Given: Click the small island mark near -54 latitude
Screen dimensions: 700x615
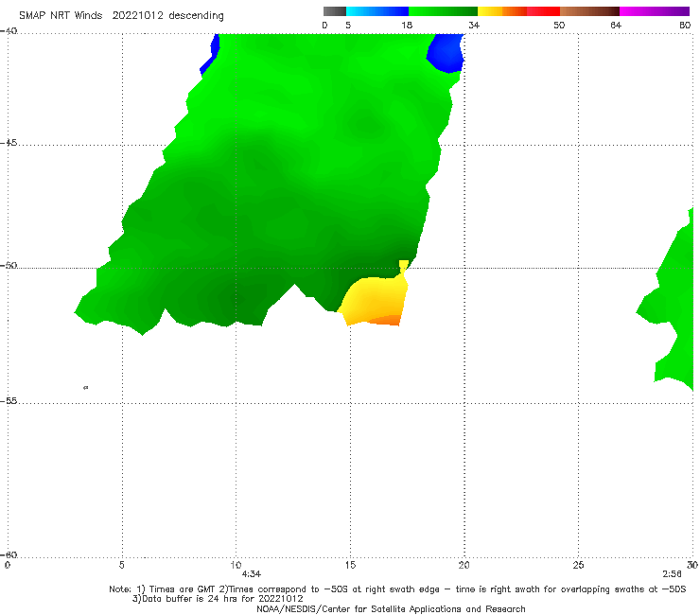Looking at the screenshot, I should (86, 387).
